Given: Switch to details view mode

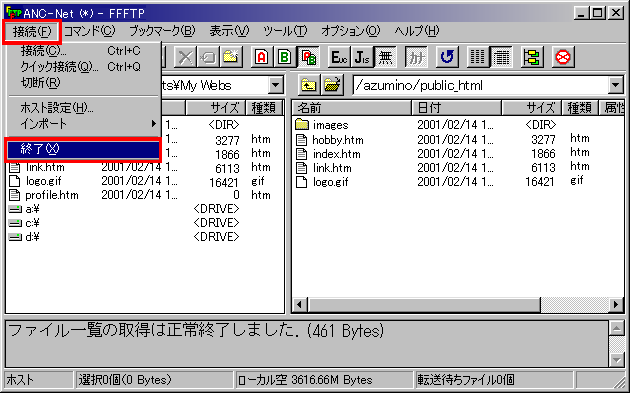Looking at the screenshot, I should point(501,57).
